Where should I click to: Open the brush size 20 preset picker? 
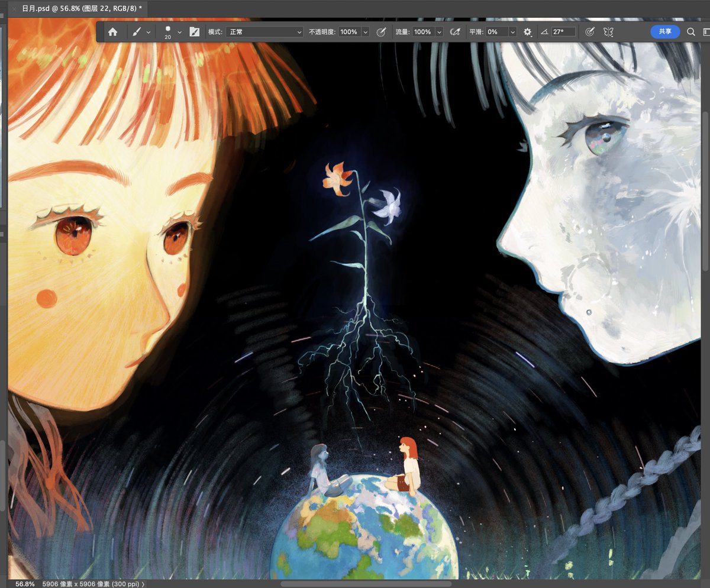pyautogui.click(x=173, y=32)
